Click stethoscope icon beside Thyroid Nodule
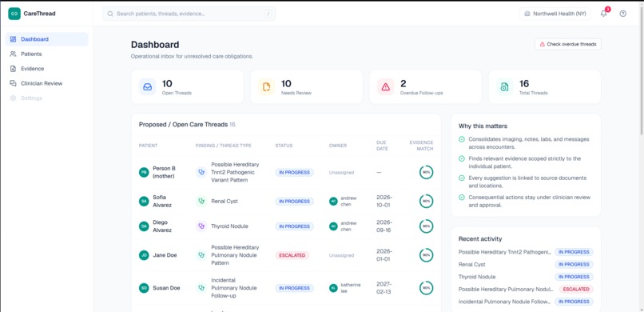The image size is (644, 312). point(201,226)
